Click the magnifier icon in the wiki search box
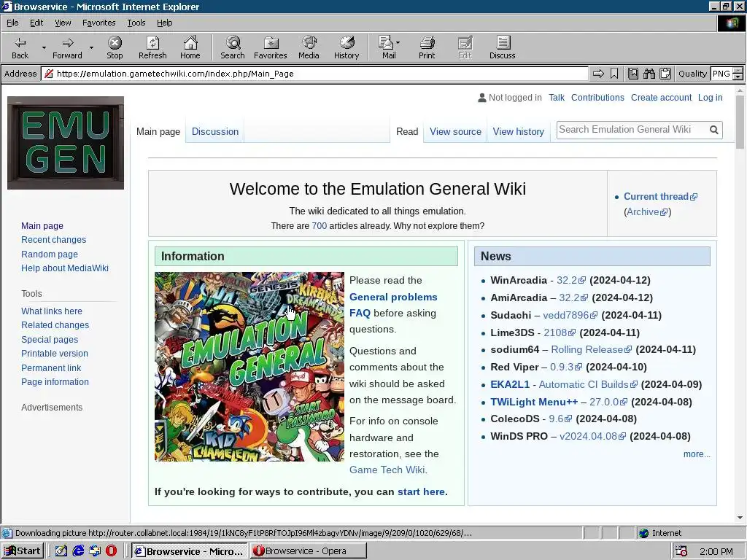 pos(713,130)
